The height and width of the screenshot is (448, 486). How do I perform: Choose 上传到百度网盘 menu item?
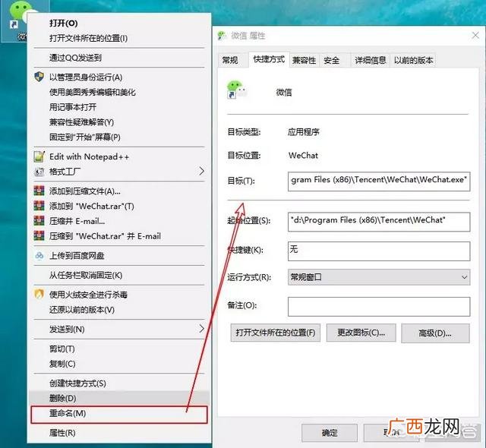click(118, 256)
